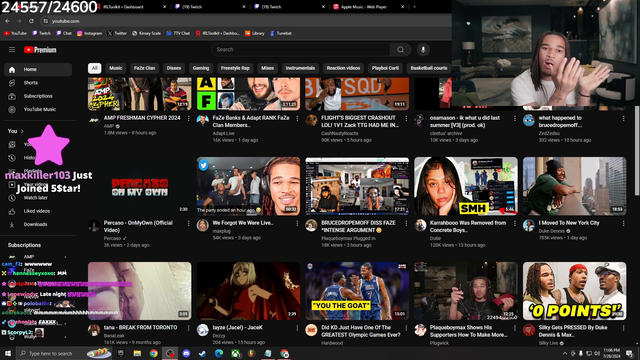Open the Did KD Just Have video title

click(x=361, y=331)
